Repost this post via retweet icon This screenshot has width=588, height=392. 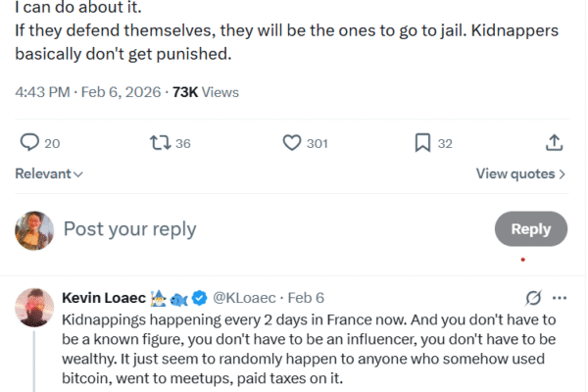click(159, 143)
